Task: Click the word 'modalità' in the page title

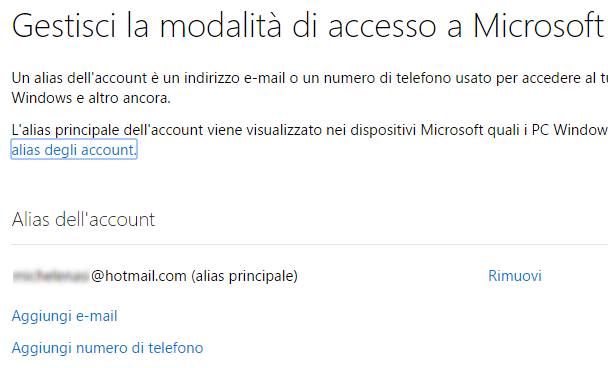Action: 221,26
